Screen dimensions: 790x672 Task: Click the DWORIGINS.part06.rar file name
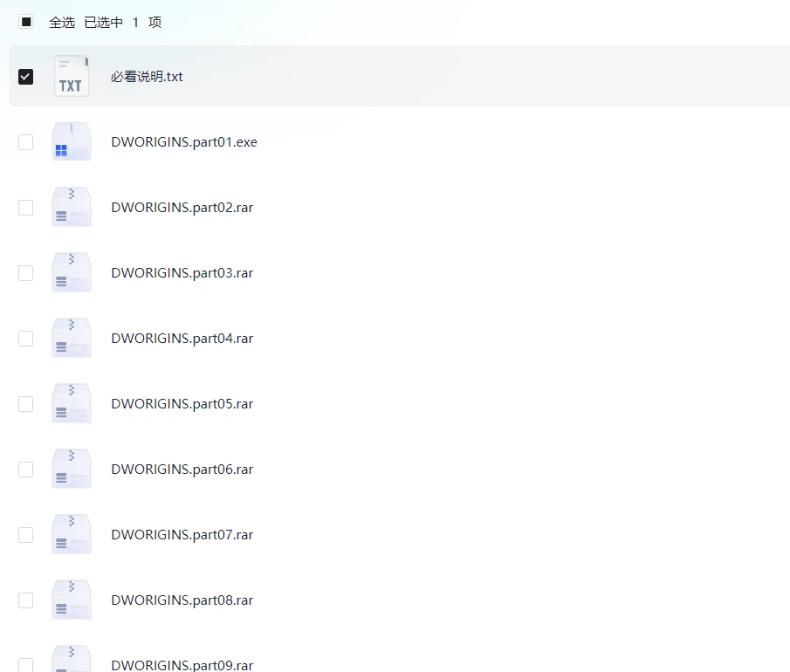point(182,470)
